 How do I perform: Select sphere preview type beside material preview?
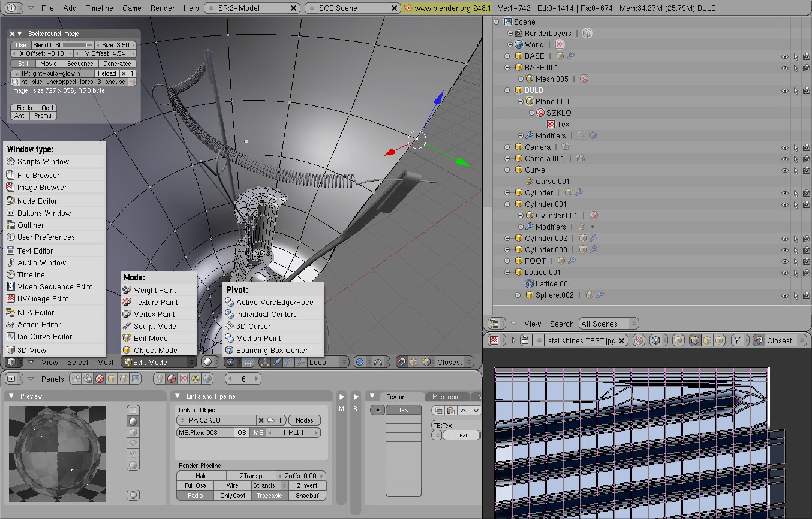[x=133, y=421]
